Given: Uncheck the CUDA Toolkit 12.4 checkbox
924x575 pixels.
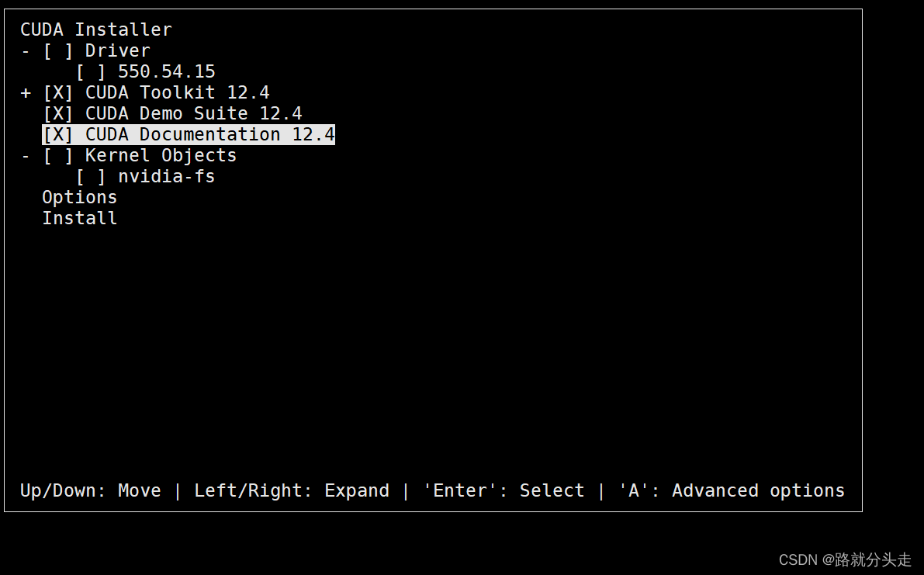Looking at the screenshot, I should [58, 93].
